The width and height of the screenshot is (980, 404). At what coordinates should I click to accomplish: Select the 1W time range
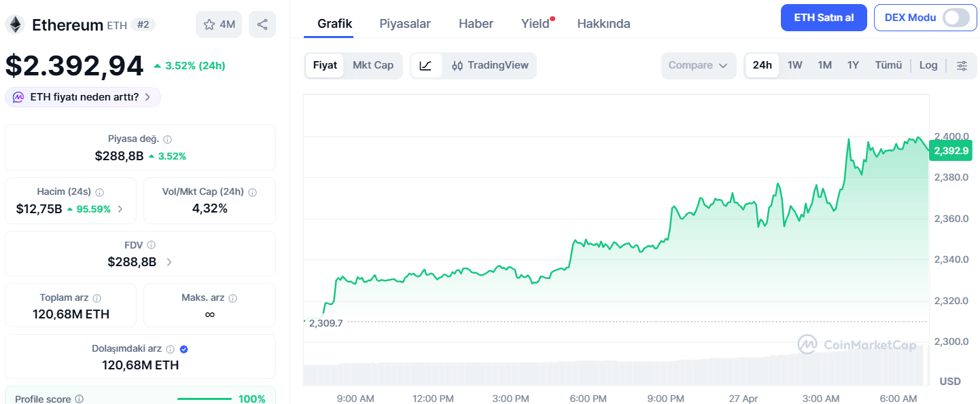point(795,65)
